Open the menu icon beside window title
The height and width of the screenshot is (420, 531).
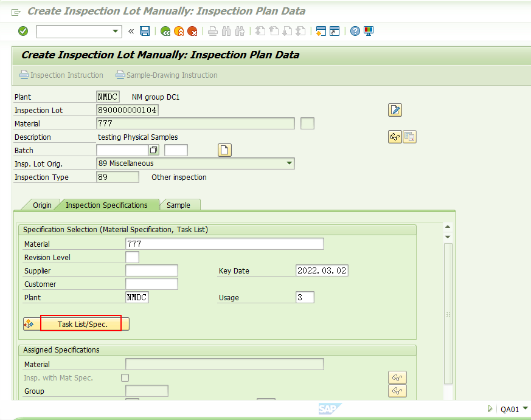click(16, 13)
